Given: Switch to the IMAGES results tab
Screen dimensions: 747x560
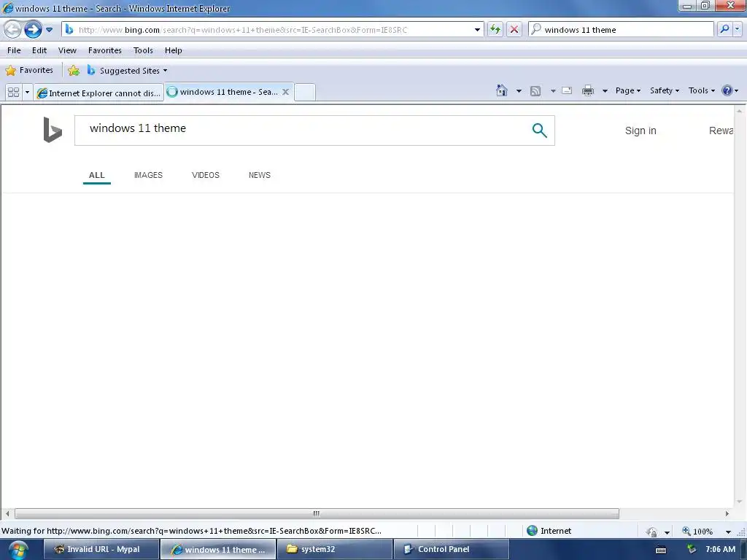Looking at the screenshot, I should [x=148, y=175].
